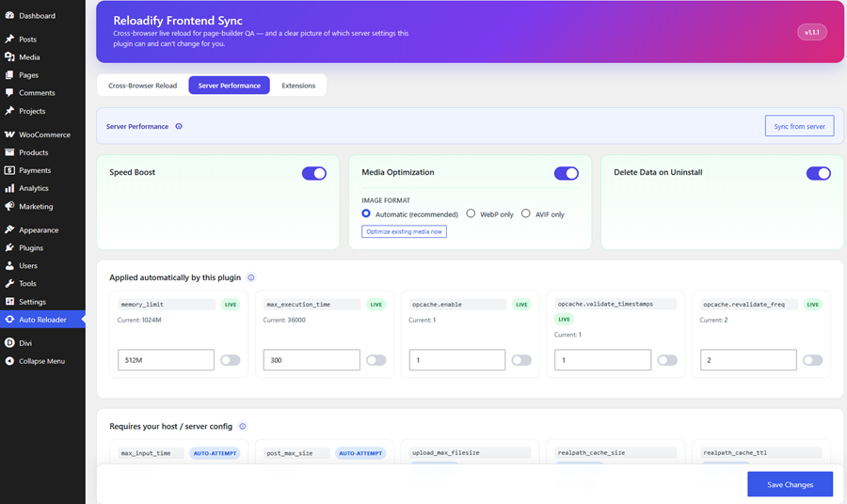Click opcache.enable value input field
The height and width of the screenshot is (504, 847).
tap(457, 360)
